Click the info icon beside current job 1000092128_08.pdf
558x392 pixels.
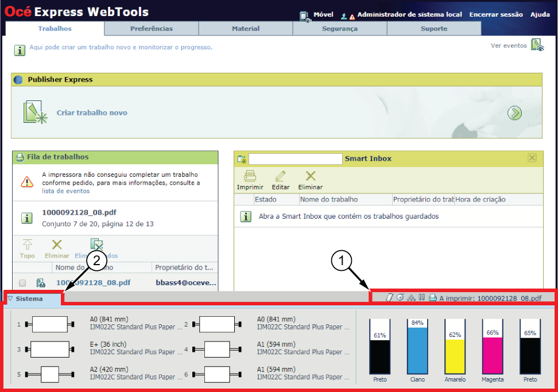click(26, 218)
